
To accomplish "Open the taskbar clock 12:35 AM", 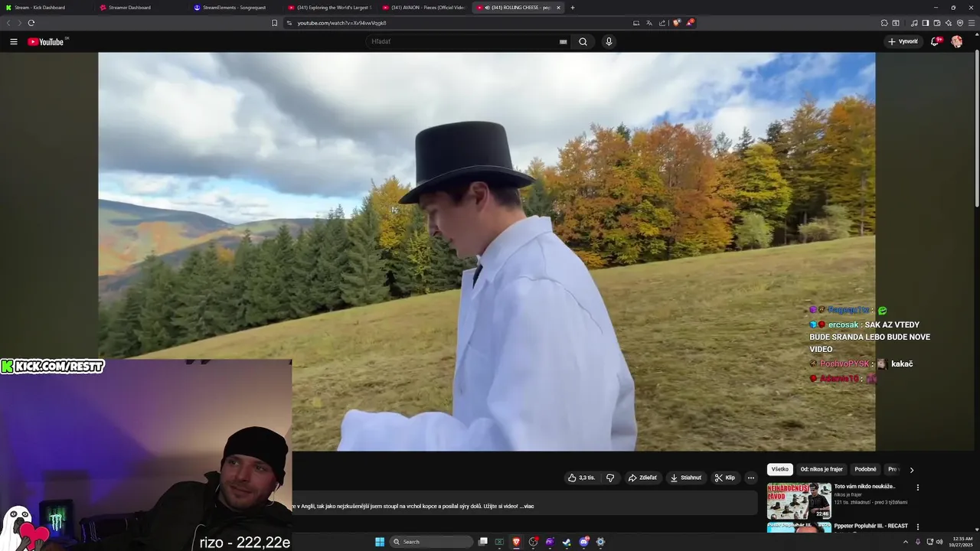I will pos(962,542).
